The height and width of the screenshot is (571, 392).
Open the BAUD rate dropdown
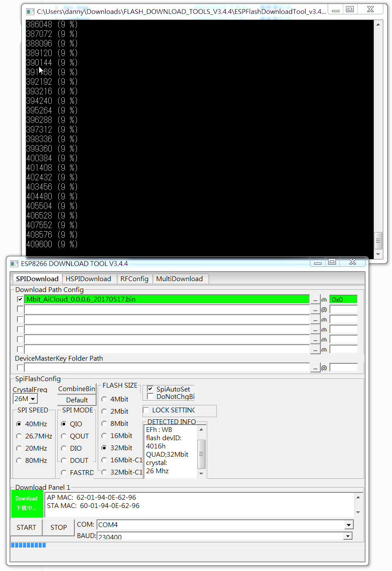(x=347, y=536)
